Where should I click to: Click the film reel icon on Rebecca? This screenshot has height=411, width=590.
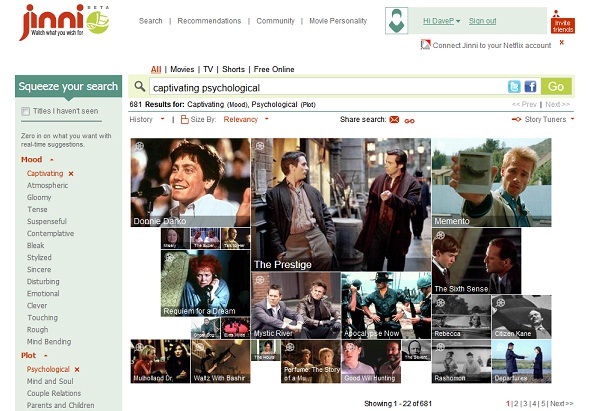click(440, 302)
